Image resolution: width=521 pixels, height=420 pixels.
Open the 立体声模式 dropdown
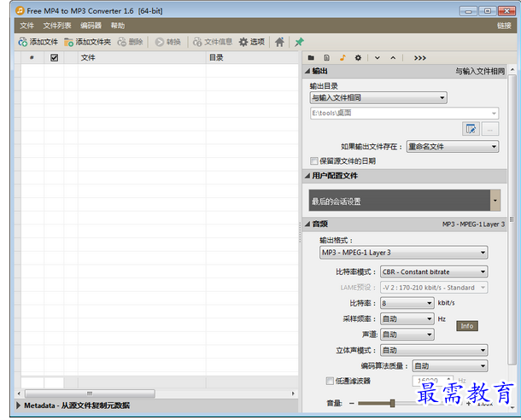point(434,350)
